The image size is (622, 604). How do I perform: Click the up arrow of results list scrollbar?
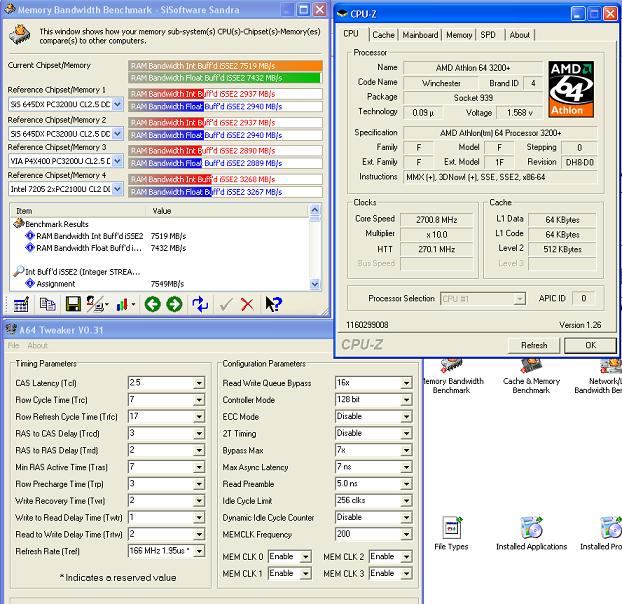315,210
